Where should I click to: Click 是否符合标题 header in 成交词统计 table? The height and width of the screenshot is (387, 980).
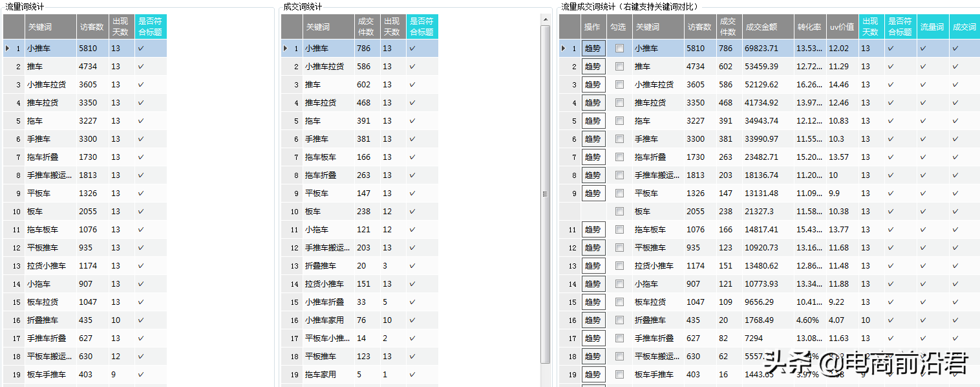coord(422,27)
